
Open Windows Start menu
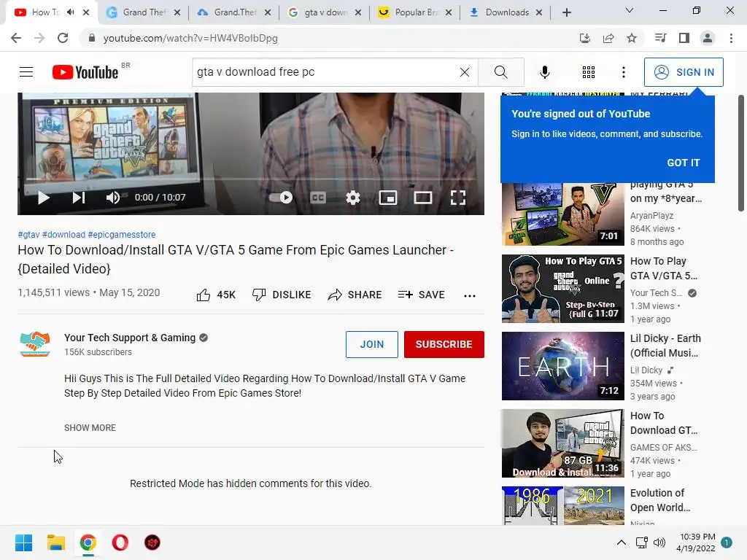(x=23, y=542)
